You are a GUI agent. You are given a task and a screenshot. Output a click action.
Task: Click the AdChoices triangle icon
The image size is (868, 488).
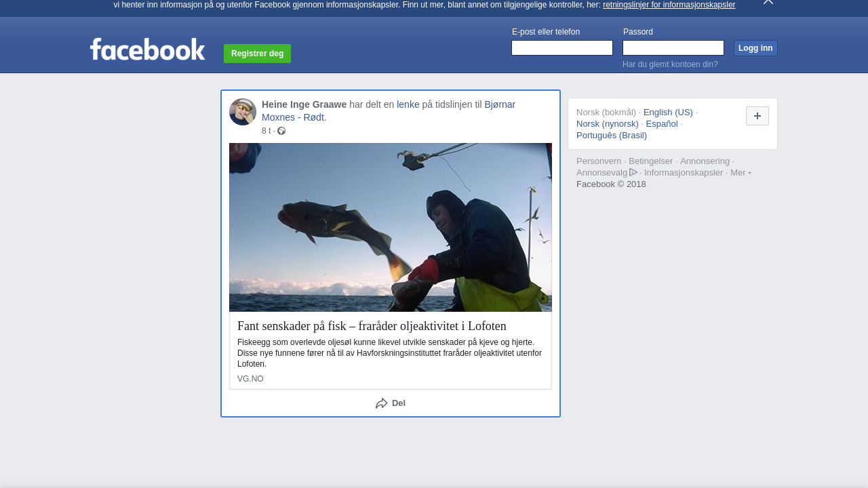(633, 172)
